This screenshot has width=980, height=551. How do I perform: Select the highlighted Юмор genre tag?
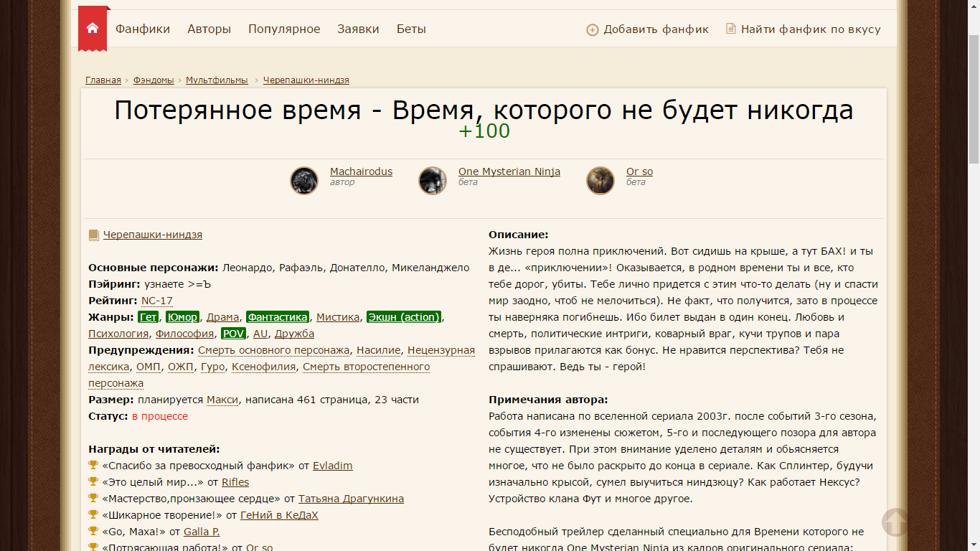(x=182, y=317)
